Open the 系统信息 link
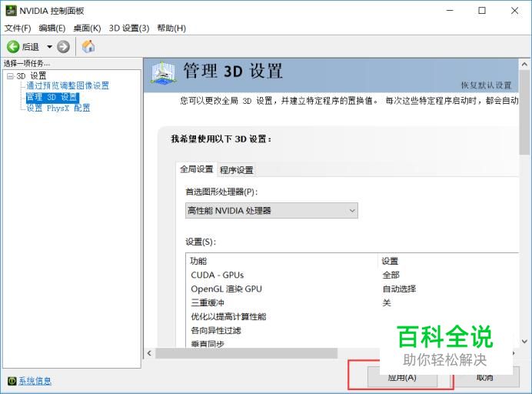The width and height of the screenshot is (532, 394). click(x=35, y=381)
